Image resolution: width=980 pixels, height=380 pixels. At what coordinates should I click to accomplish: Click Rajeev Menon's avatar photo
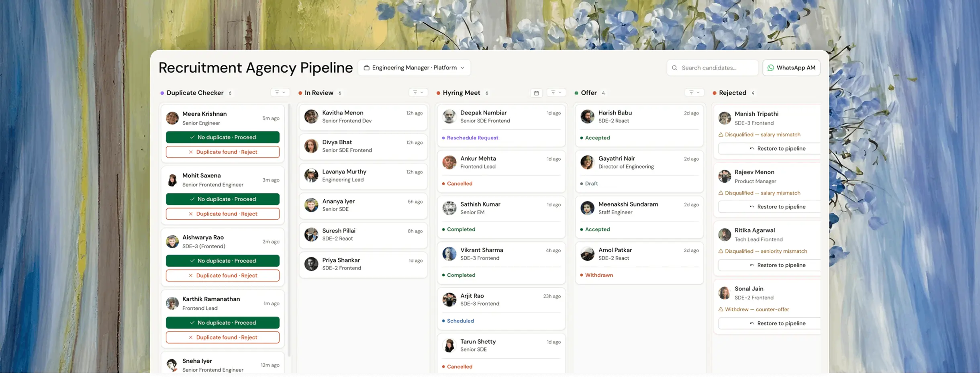[725, 176]
